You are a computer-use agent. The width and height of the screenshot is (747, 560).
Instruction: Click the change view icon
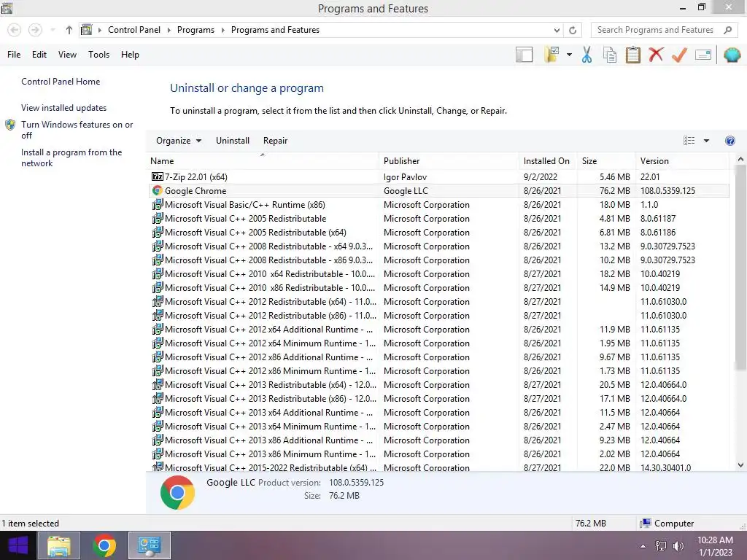tap(689, 141)
